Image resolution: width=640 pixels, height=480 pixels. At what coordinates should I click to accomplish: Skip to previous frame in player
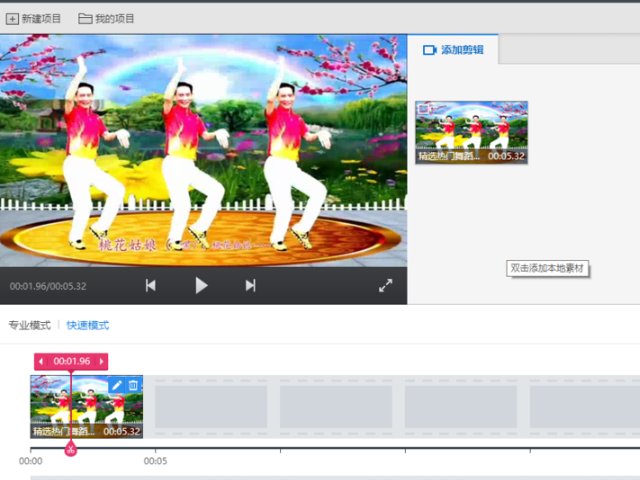[150, 286]
